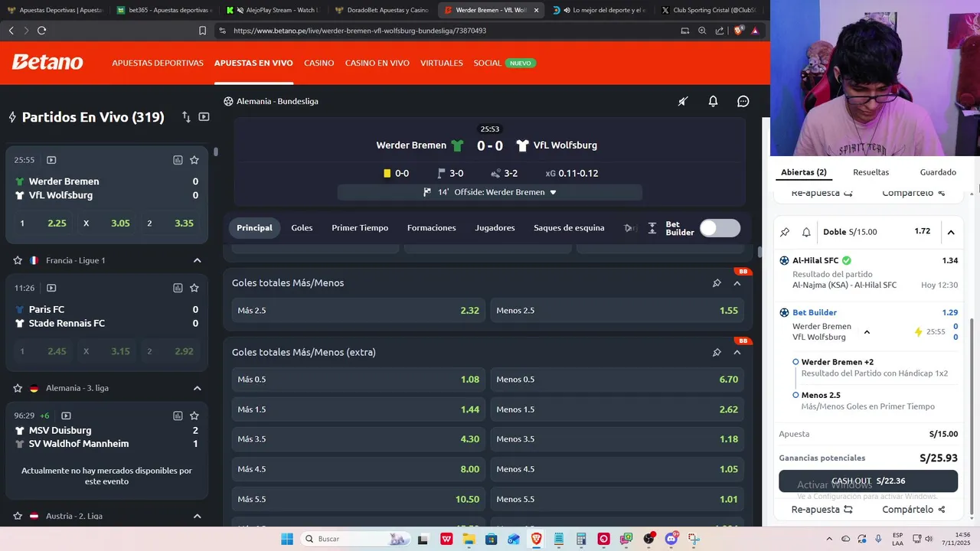Open live stream view icon beside Partidos En Vivo
980x551 pixels.
[204, 117]
